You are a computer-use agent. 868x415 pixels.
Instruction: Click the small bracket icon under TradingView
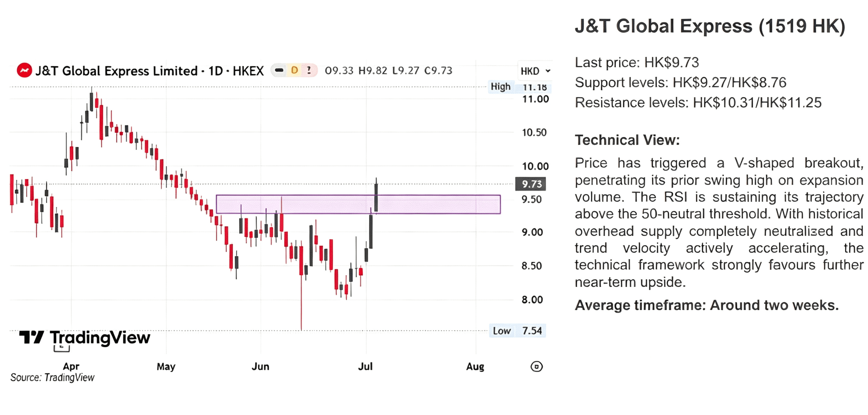point(62,349)
